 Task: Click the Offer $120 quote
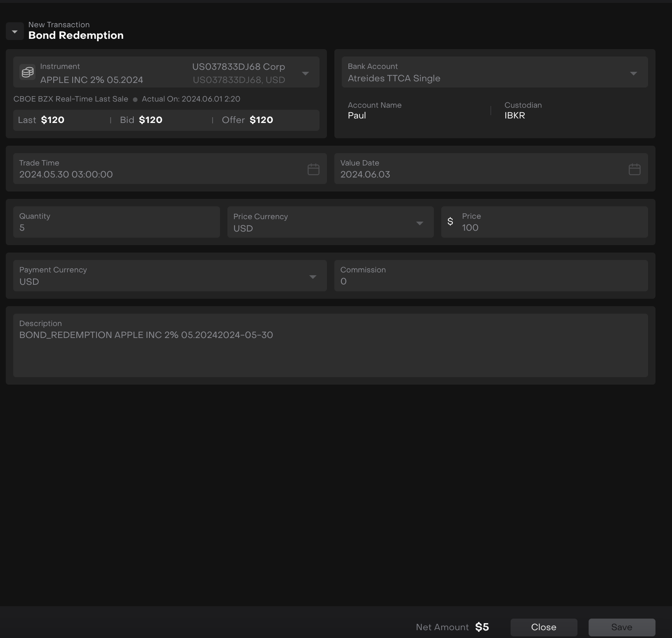(247, 120)
